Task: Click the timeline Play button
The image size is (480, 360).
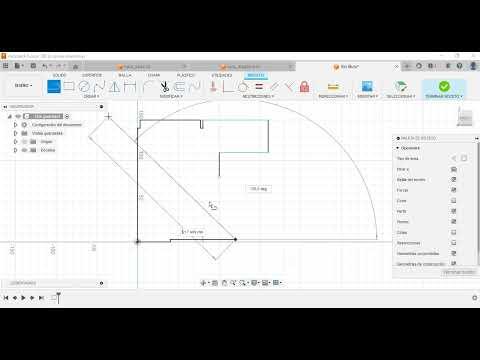Action: click(x=23, y=298)
